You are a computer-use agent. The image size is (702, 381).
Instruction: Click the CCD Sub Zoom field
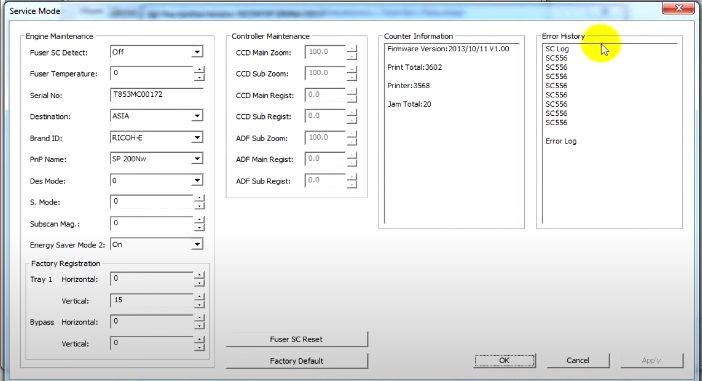click(x=325, y=73)
